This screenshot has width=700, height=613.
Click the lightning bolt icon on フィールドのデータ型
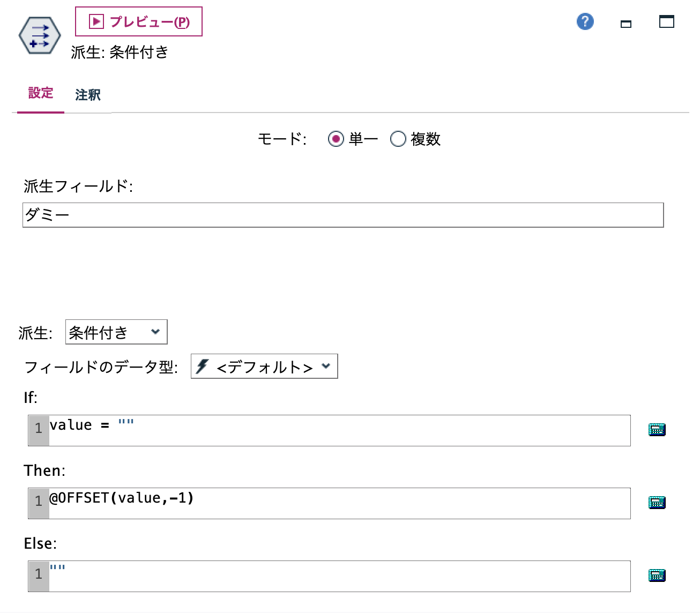(x=202, y=367)
